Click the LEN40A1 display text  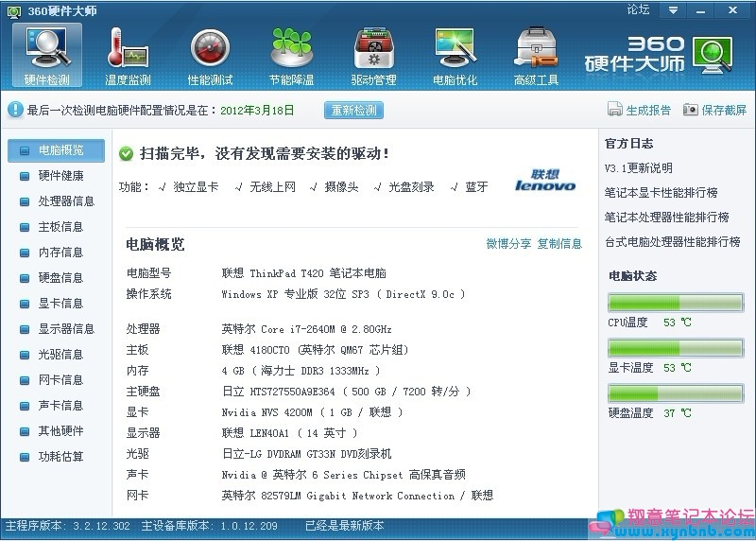pyautogui.click(x=289, y=433)
